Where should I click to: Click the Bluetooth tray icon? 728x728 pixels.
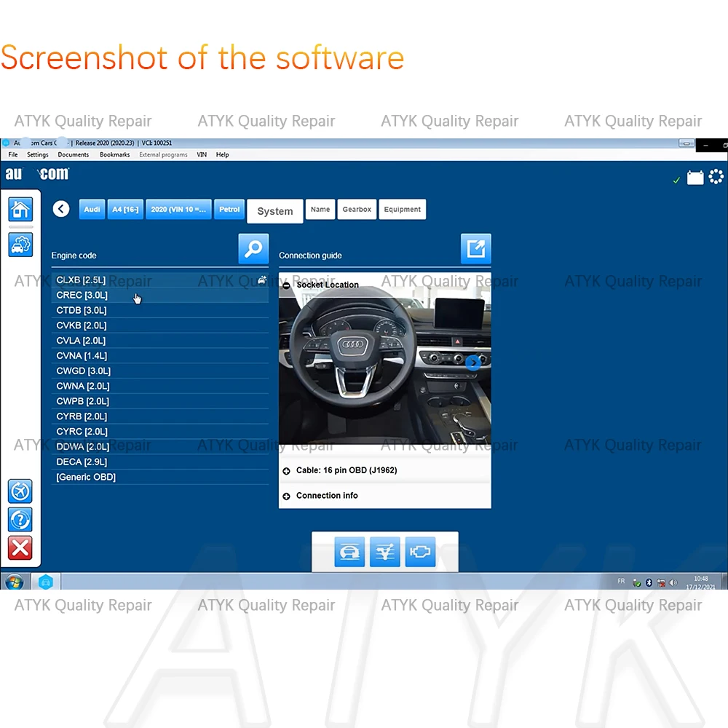pyautogui.click(x=649, y=582)
